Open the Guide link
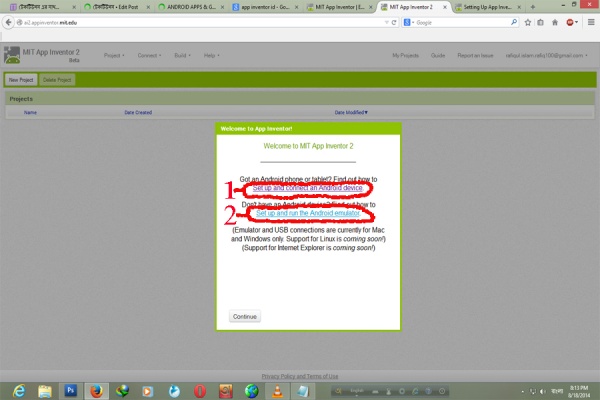600x400 pixels. click(438, 56)
